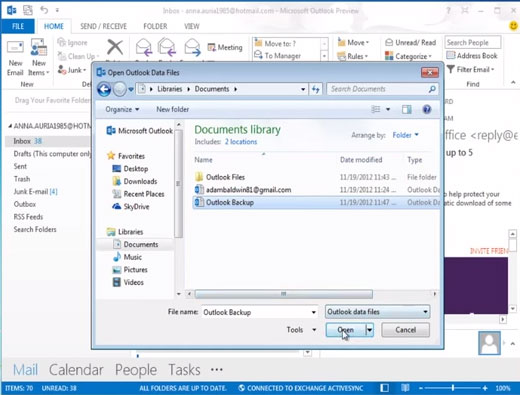Click the zoom slider in status bar
Viewport: 520px width, 395px height.
coord(453,388)
